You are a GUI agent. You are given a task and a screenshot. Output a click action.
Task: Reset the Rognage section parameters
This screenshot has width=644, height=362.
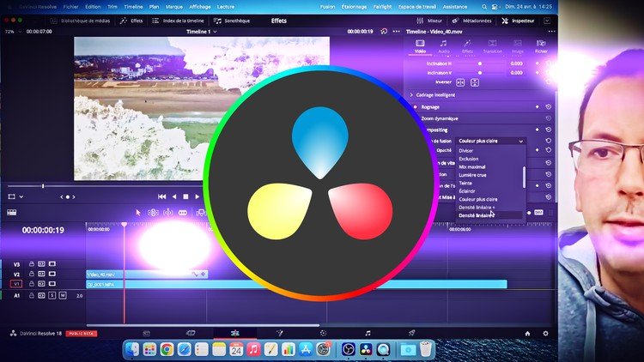(x=548, y=107)
